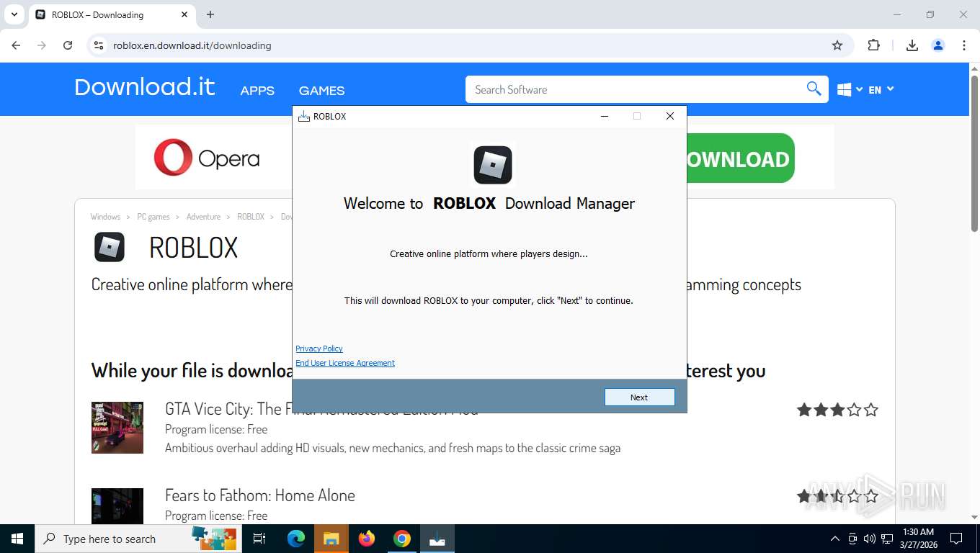The height and width of the screenshot is (553, 980).
Task: Open GTA Vice City game thumbnail
Action: click(117, 428)
